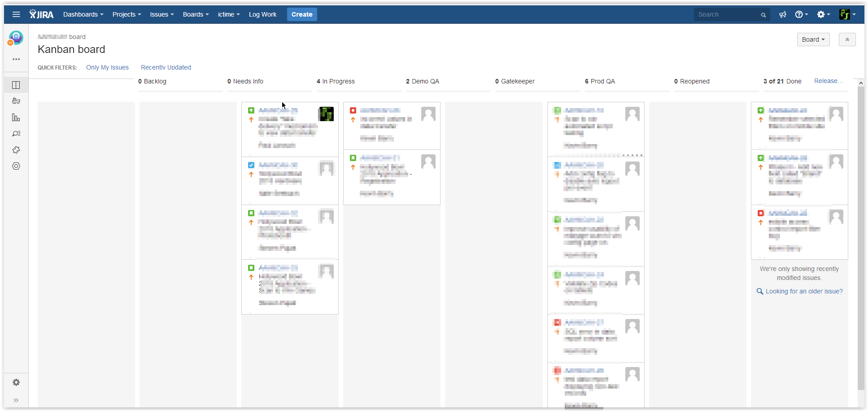The image size is (868, 411).
Task: Open the Components hexagon sidebar icon
Action: 16,166
